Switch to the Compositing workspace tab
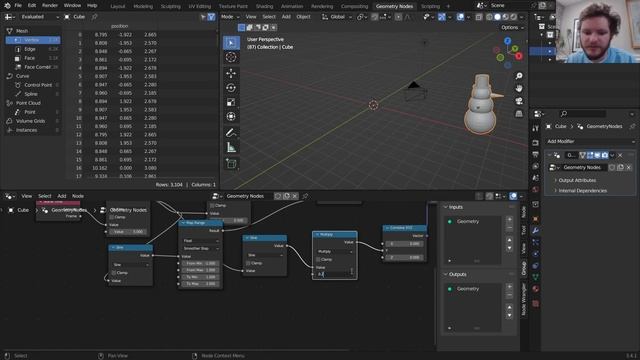640x360 pixels. (x=354, y=6)
